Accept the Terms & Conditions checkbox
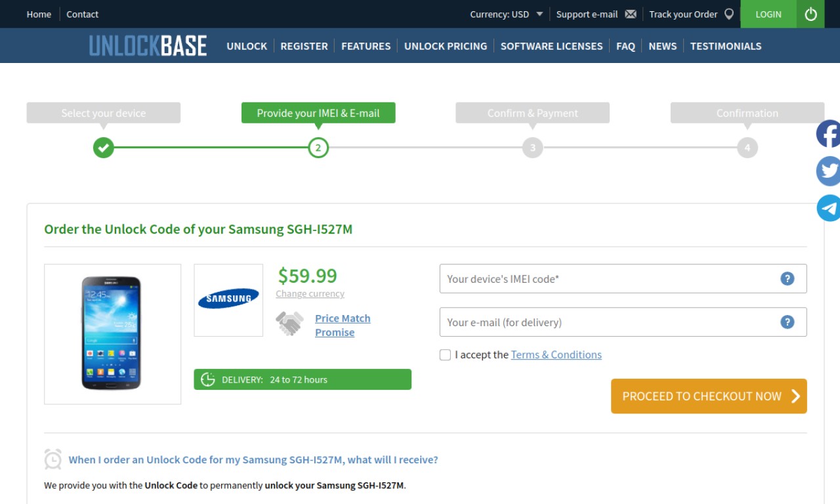Viewport: 840px width, 504px height. [445, 355]
